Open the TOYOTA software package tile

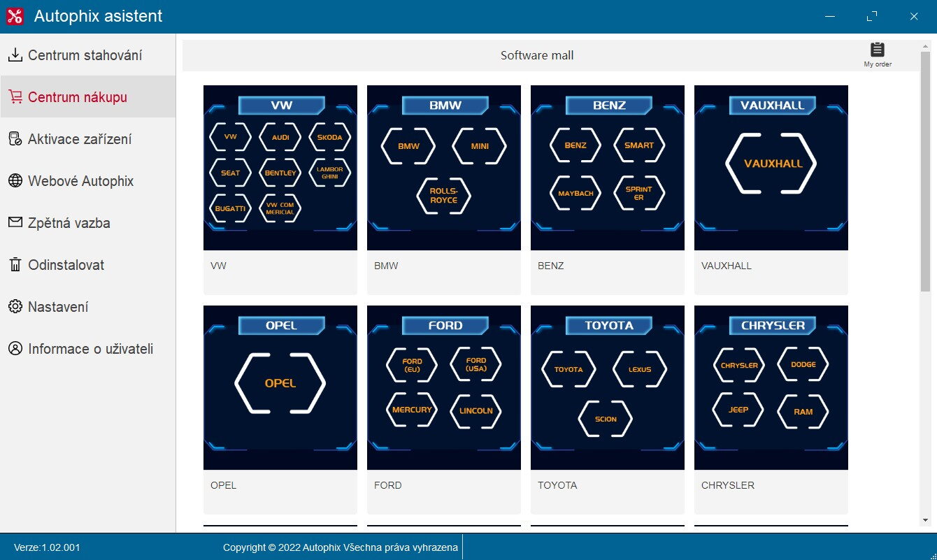pyautogui.click(x=607, y=387)
